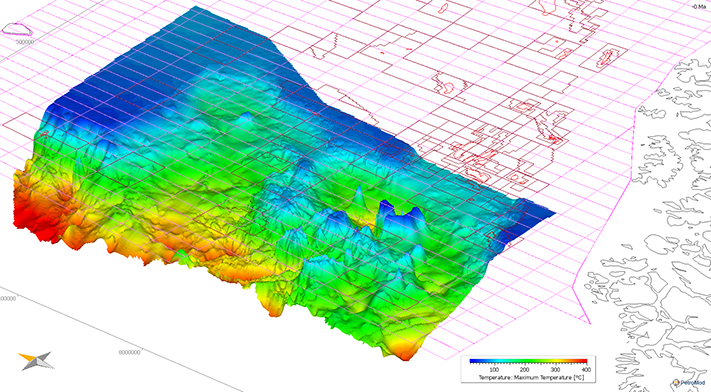
Task: Select the small island outline near 500000
Action: coord(17,29)
